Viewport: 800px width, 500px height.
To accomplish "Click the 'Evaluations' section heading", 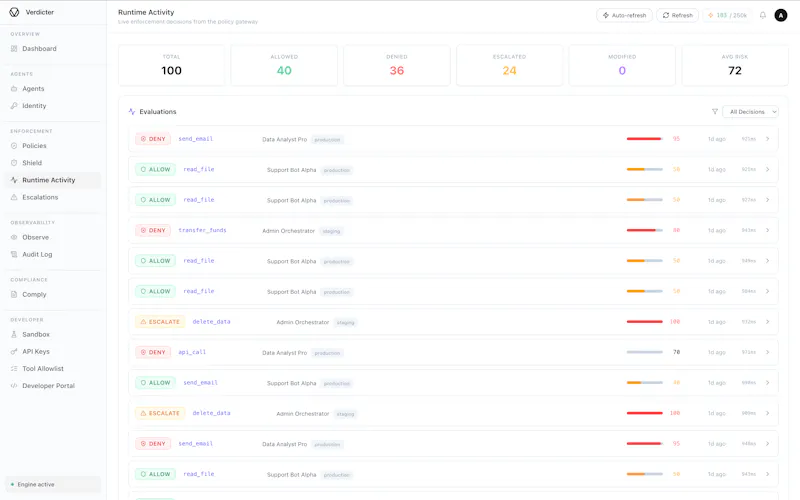I will click(158, 111).
